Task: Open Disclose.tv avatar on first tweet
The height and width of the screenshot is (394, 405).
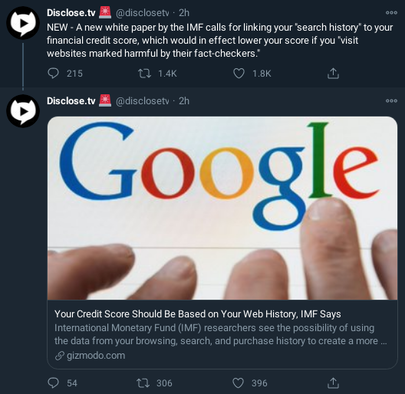Action: pos(23,23)
